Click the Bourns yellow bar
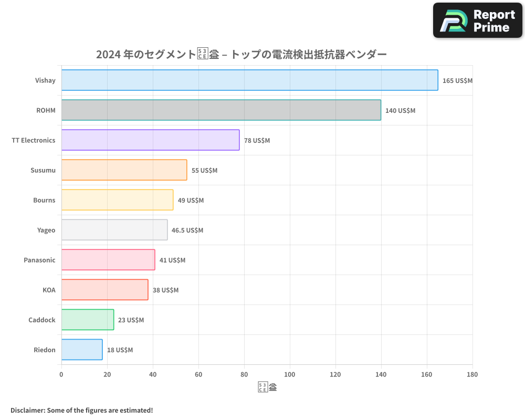The image size is (525, 420). [117, 200]
